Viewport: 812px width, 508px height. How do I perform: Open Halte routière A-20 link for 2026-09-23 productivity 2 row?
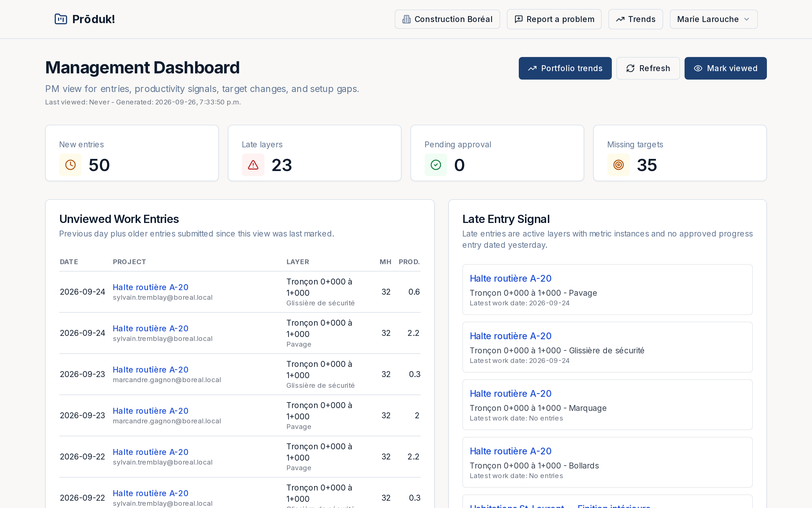click(150, 411)
